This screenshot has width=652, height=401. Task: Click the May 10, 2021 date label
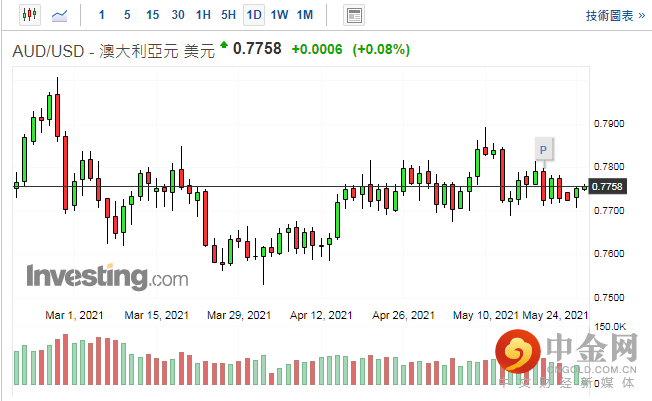(x=486, y=315)
